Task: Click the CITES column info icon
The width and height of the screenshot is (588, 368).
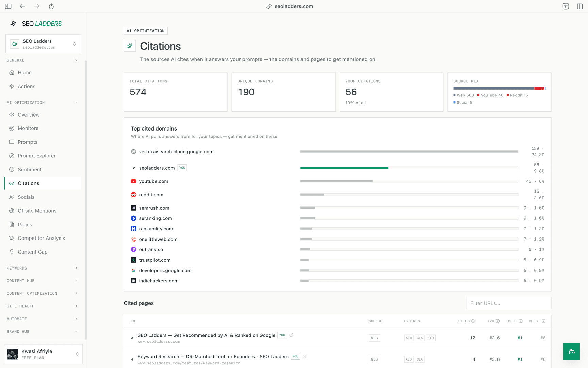Action: pos(473,321)
